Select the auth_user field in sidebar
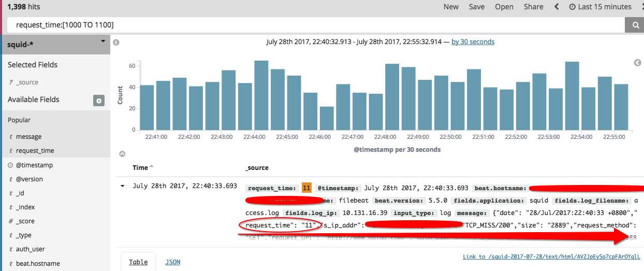This screenshot has width=644, height=271. (31, 249)
